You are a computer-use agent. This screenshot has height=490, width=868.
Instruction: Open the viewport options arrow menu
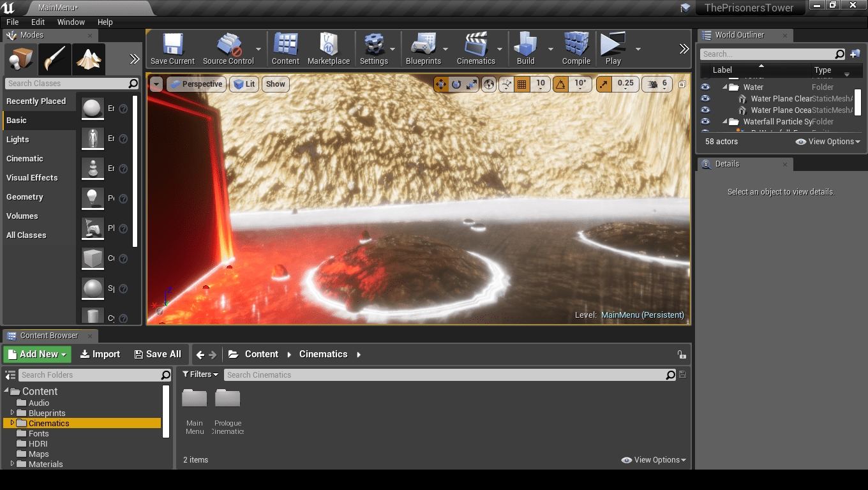tap(156, 84)
